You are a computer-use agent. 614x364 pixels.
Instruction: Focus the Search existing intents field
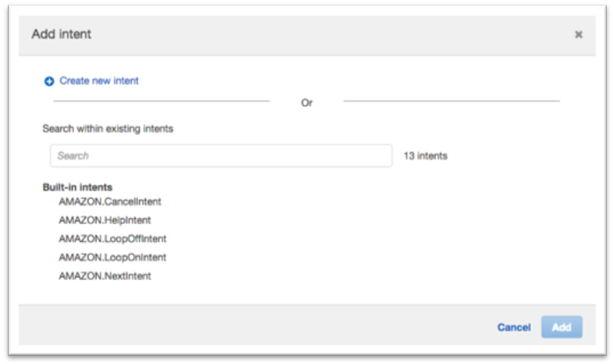pos(221,156)
